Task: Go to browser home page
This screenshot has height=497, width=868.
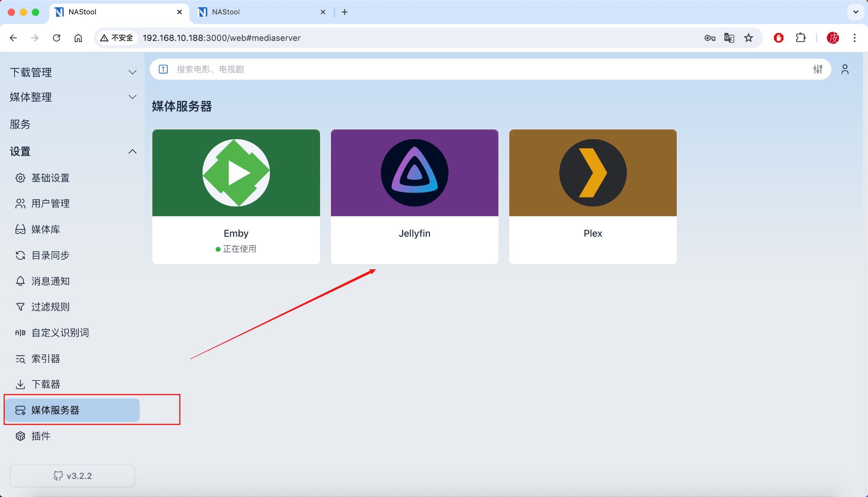Action: click(x=78, y=38)
